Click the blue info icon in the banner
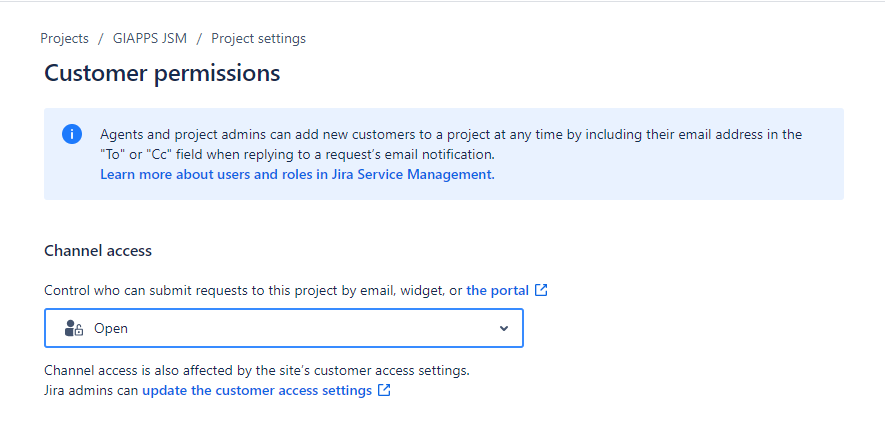Viewport: 885px width, 428px height. (x=72, y=134)
